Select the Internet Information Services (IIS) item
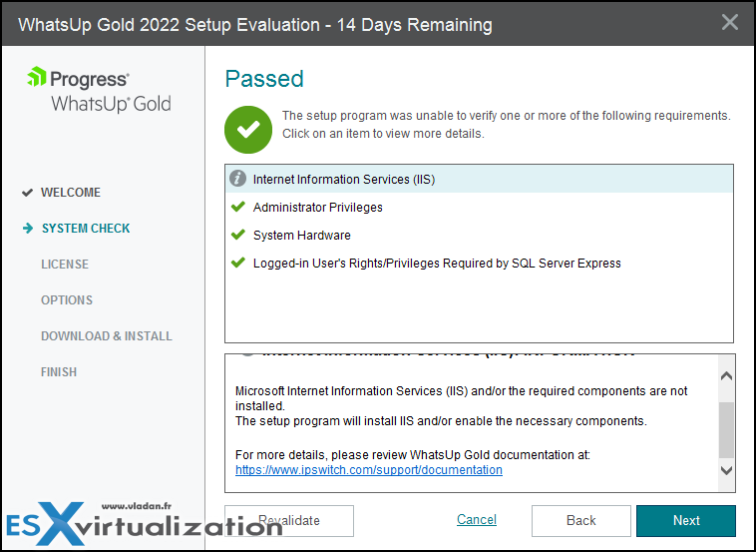756x552 pixels. point(480,179)
